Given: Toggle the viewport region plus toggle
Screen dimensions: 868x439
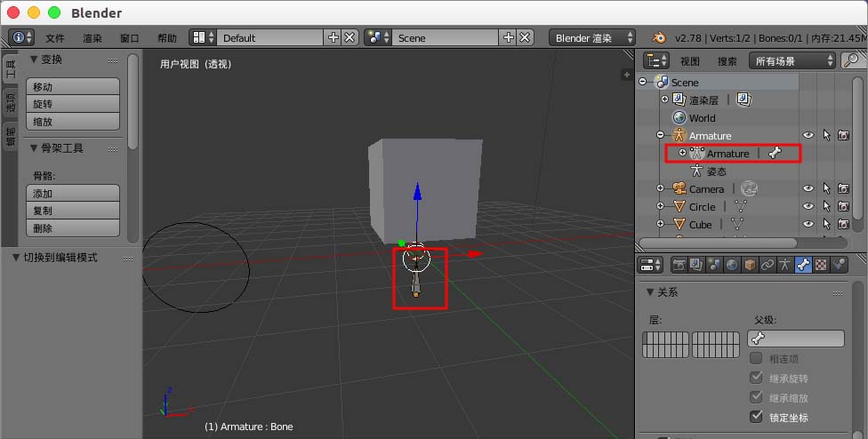Looking at the screenshot, I should click(627, 75).
